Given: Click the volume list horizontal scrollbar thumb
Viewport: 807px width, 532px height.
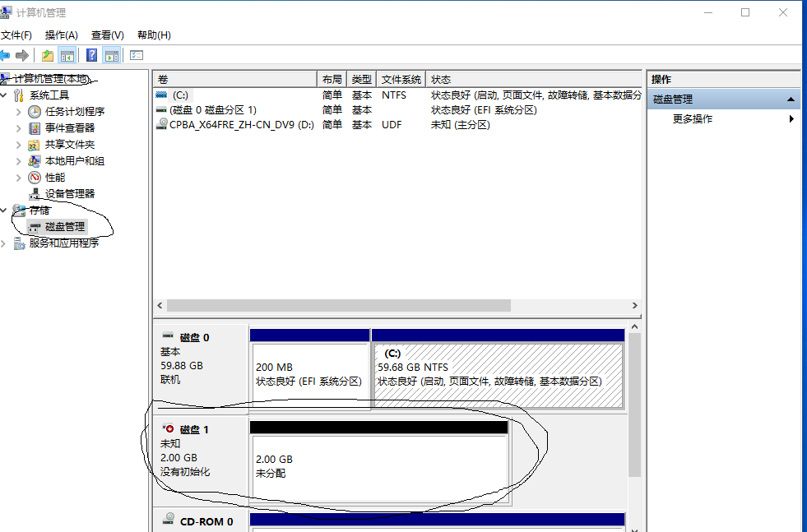Looking at the screenshot, I should (339, 306).
